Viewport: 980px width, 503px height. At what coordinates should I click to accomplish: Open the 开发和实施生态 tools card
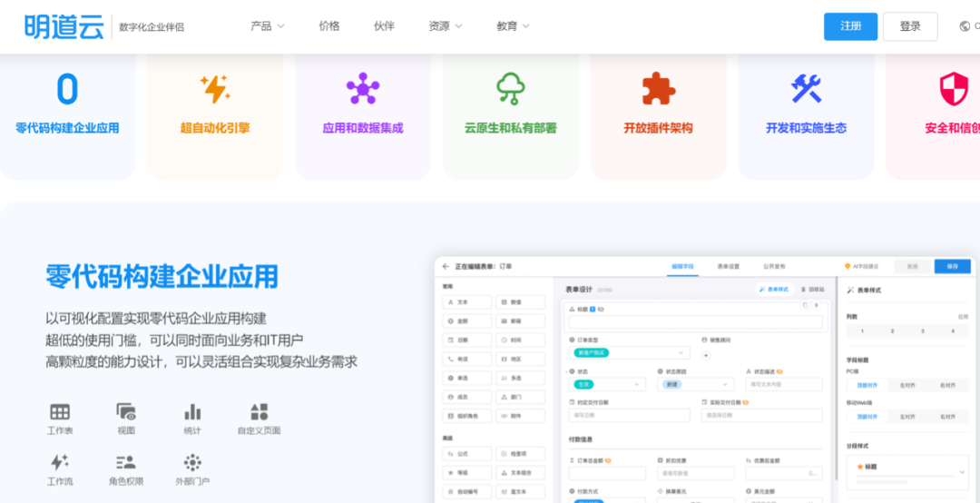tap(806, 115)
